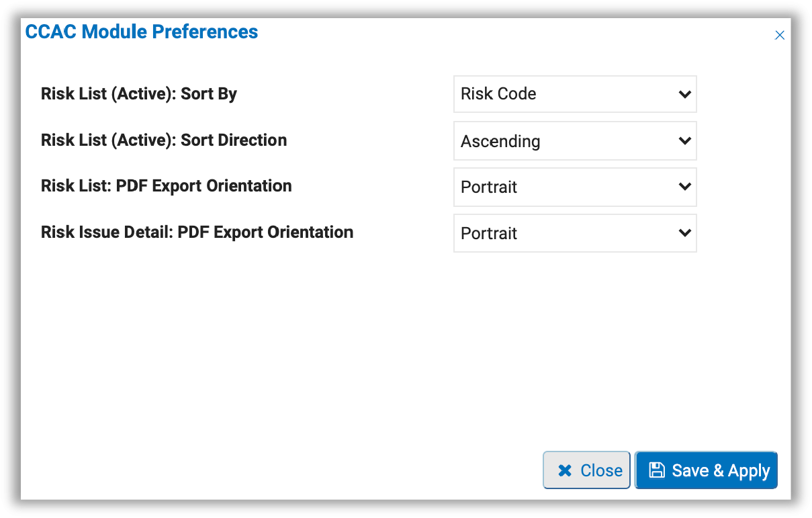The image size is (812, 518).
Task: Click the X icon inside the Close button
Action: 566,470
